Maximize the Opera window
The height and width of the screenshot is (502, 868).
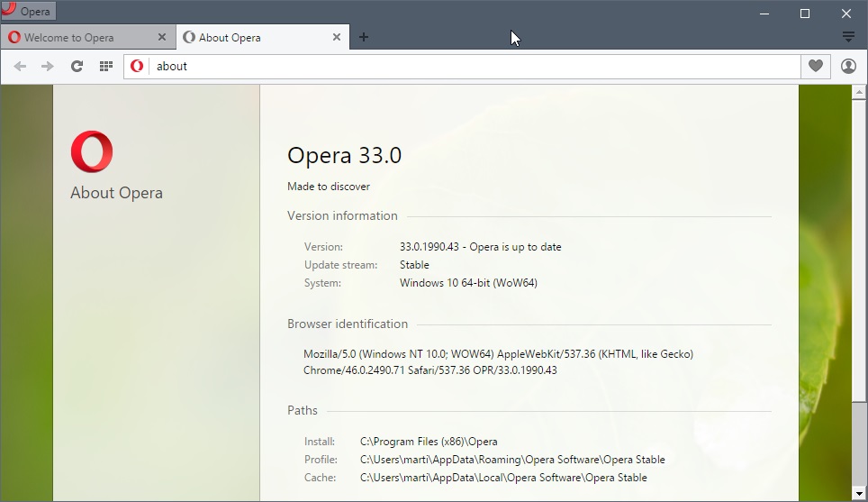coord(805,14)
